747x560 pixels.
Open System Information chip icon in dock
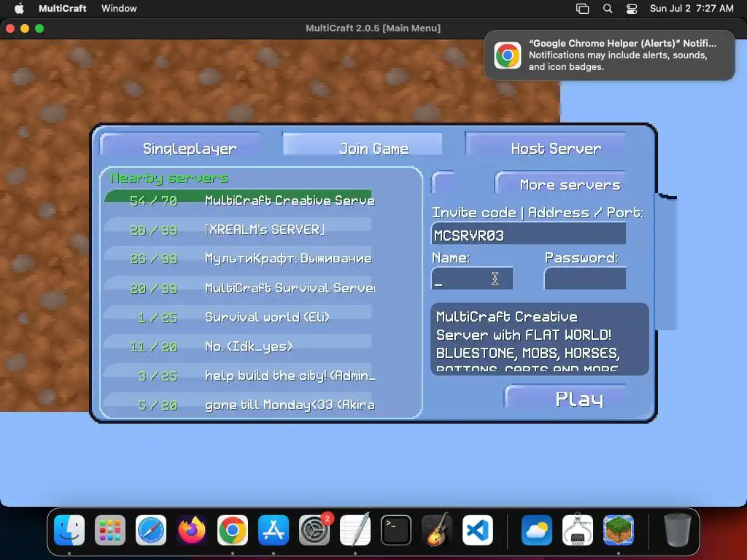point(578,530)
